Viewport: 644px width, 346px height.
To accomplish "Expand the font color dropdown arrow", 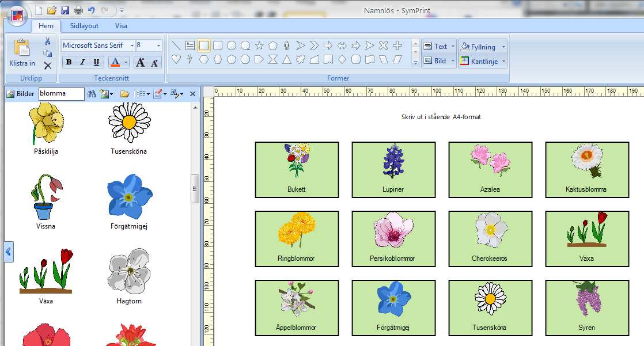I will point(126,62).
